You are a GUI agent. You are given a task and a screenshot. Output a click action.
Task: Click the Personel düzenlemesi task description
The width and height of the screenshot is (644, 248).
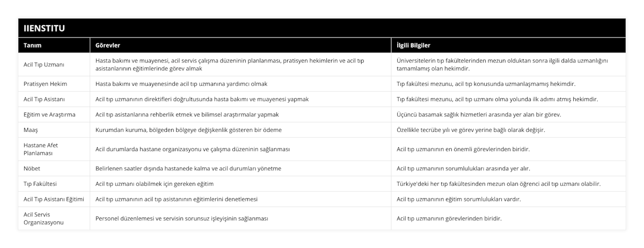tap(182, 219)
